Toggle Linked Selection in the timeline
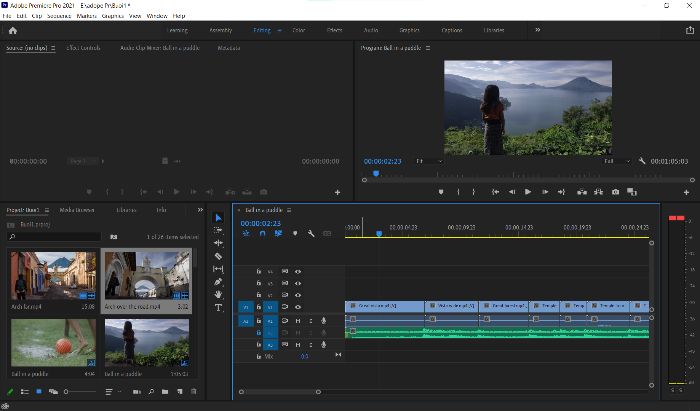The image size is (700, 411). [x=278, y=233]
